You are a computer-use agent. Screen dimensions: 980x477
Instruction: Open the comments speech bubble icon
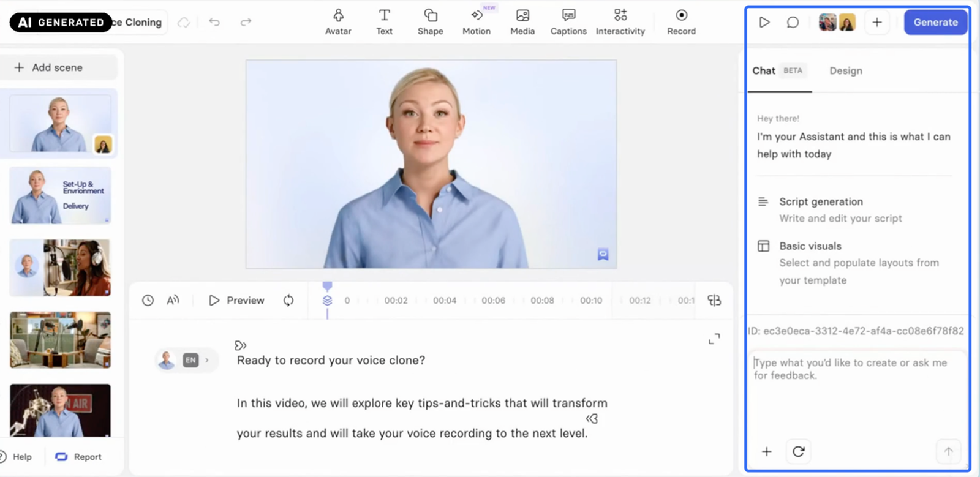pyautogui.click(x=793, y=23)
